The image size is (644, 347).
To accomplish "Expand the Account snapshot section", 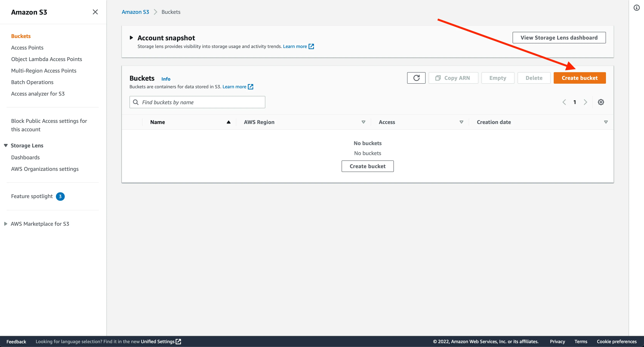I will pos(131,38).
